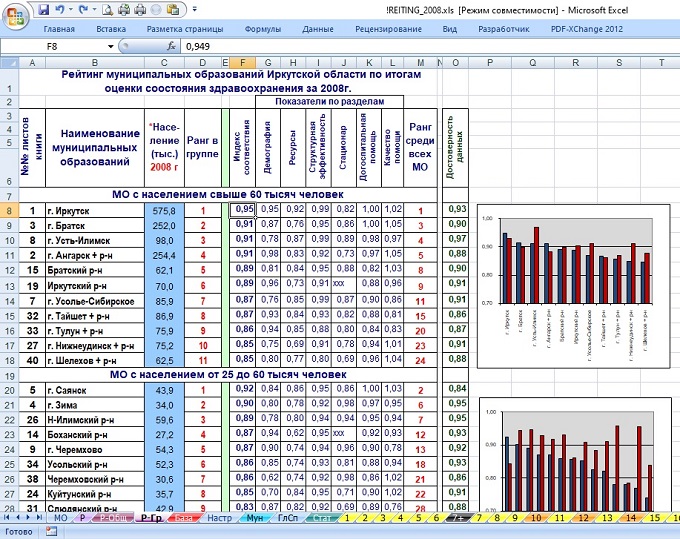Open the Office button menu
Image resolution: width=680 pixels, height=539 pixels.
tap(16, 17)
